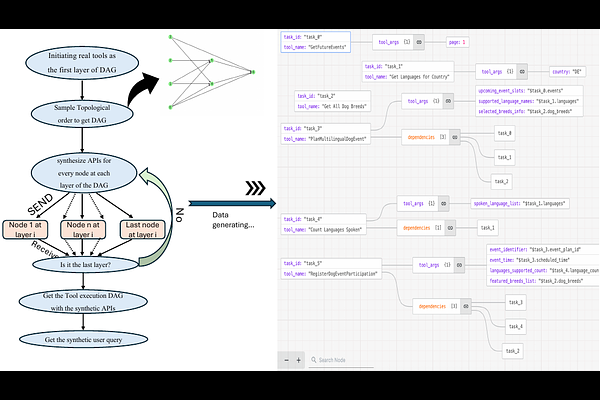Screen dimensions: 600x400
Task: Collapse the task_4 tool_args link icon
Action: tap(443, 204)
